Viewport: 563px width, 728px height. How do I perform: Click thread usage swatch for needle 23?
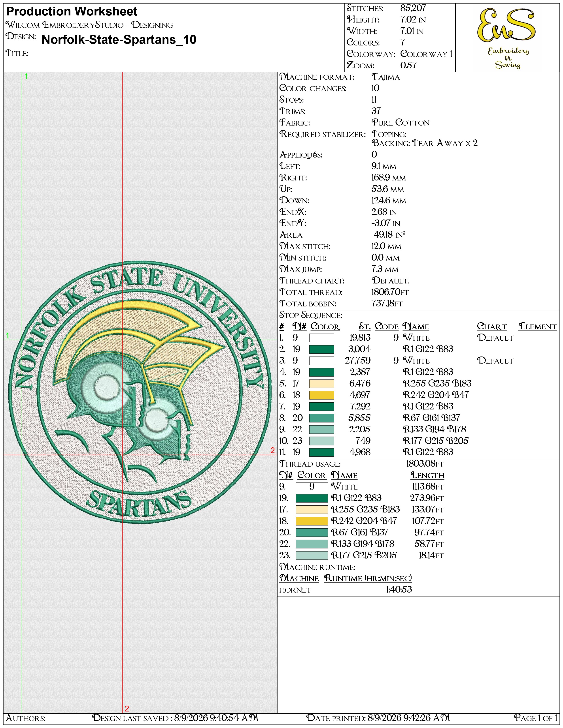(312, 555)
